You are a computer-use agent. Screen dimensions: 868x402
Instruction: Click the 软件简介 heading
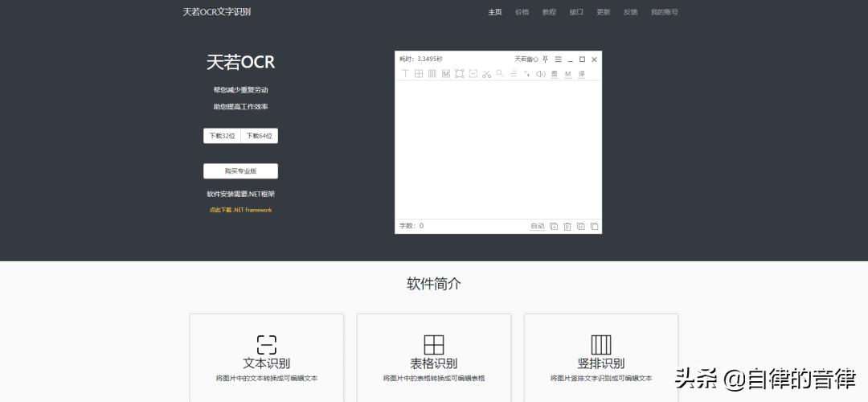click(x=434, y=284)
